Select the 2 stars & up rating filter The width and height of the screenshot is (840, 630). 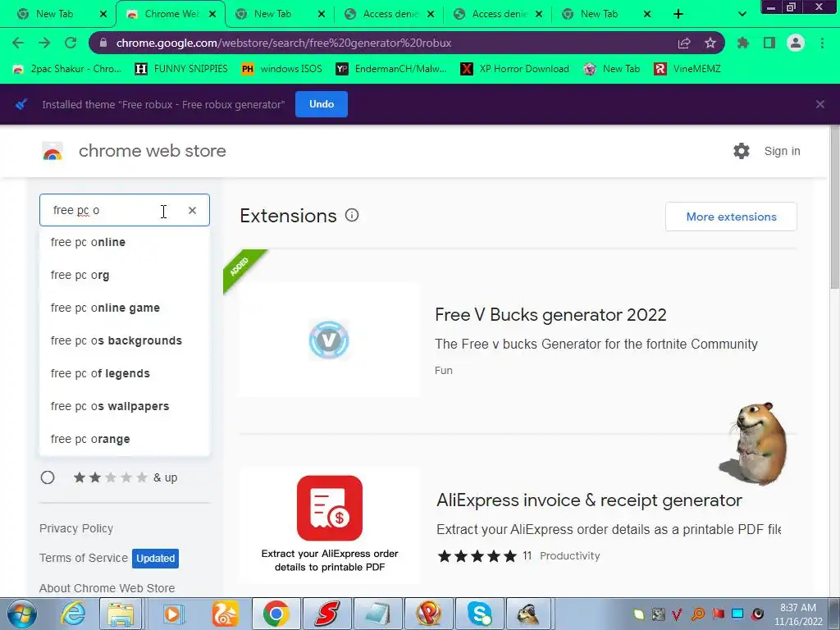48,477
